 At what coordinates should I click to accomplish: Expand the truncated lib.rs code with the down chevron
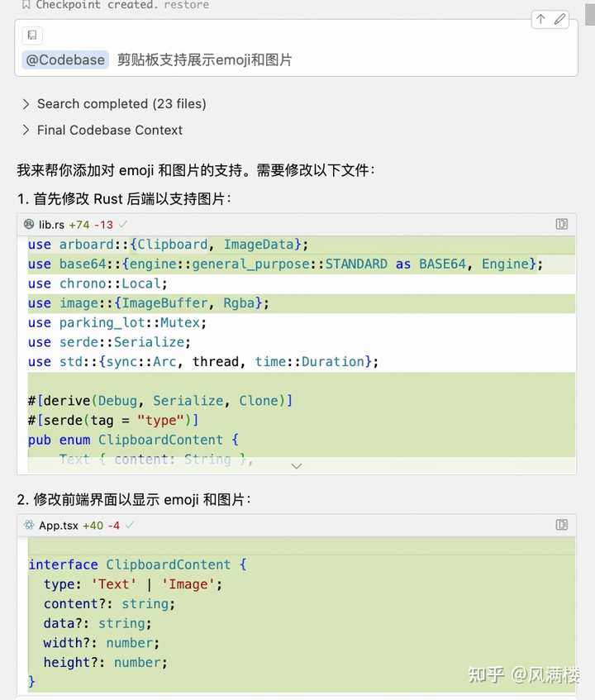click(297, 465)
